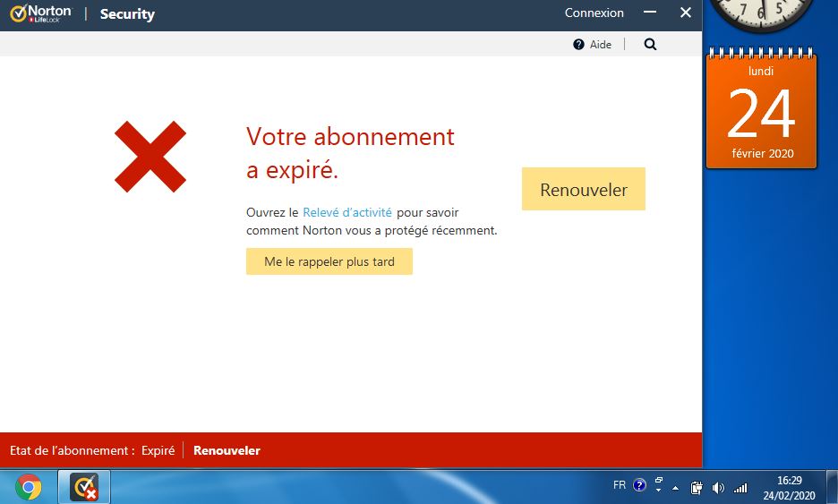Click the large Renouveler button
The height and width of the screenshot is (504, 838).
click(584, 189)
